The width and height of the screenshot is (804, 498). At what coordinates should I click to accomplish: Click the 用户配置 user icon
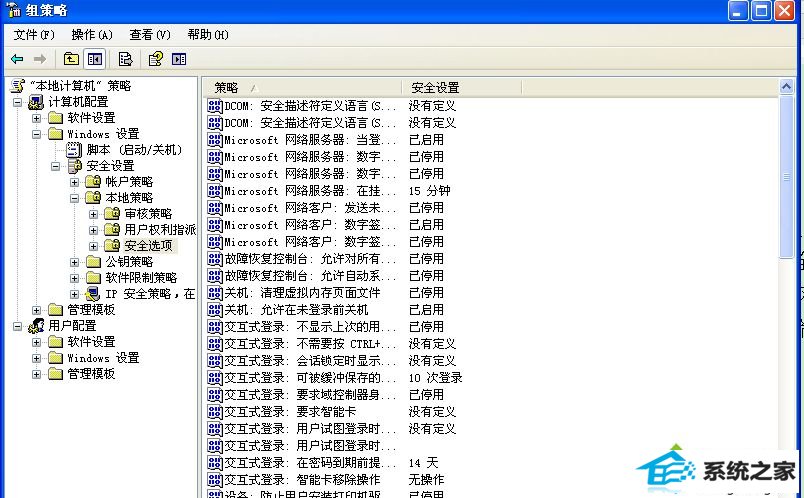tap(36, 325)
